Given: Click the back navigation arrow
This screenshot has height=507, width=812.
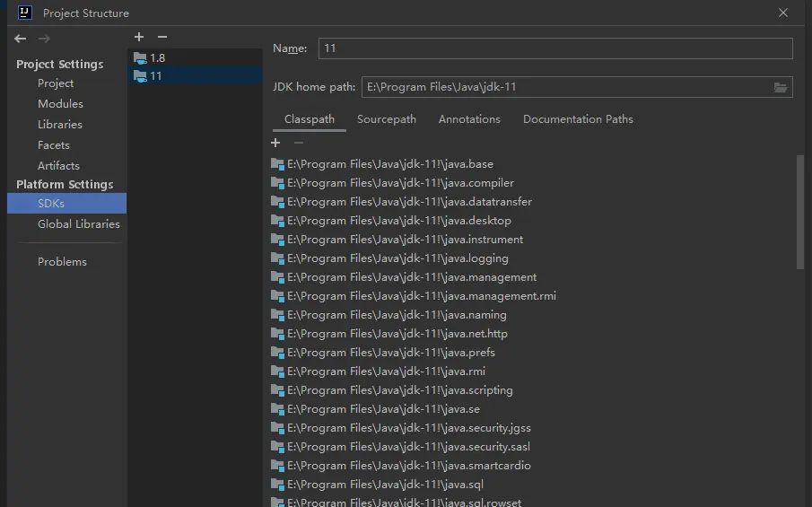Looking at the screenshot, I should coord(21,39).
